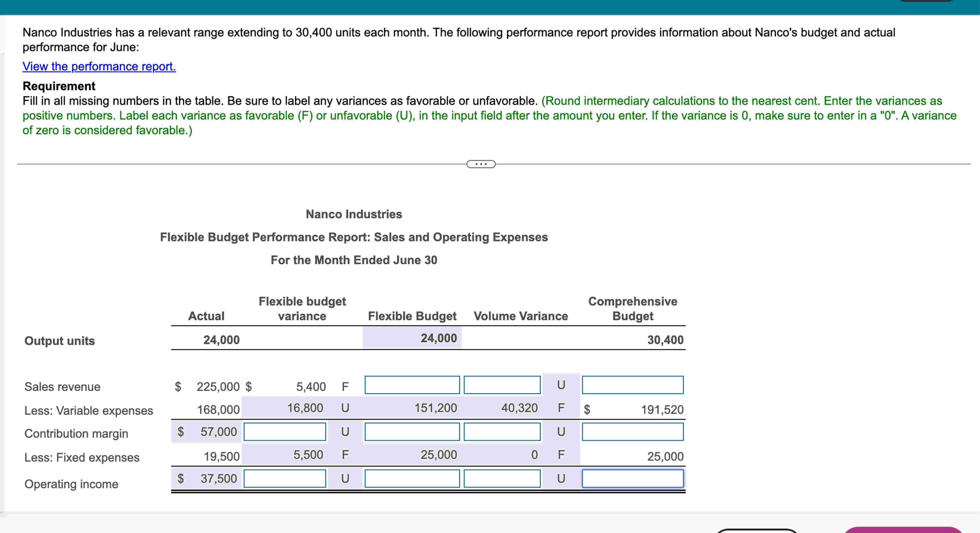
Task: Click the Sales revenue Flexible Budget input field
Action: [x=412, y=385]
